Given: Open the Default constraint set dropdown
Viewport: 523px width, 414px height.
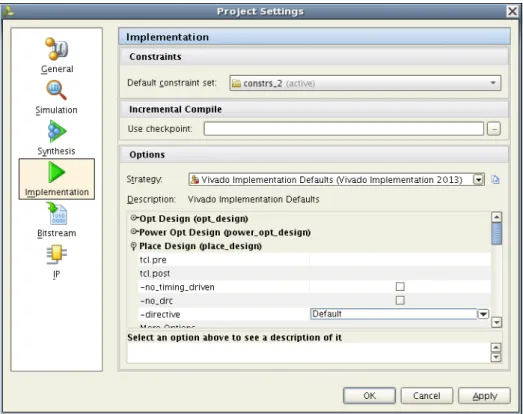Looking at the screenshot, I should tap(365, 83).
